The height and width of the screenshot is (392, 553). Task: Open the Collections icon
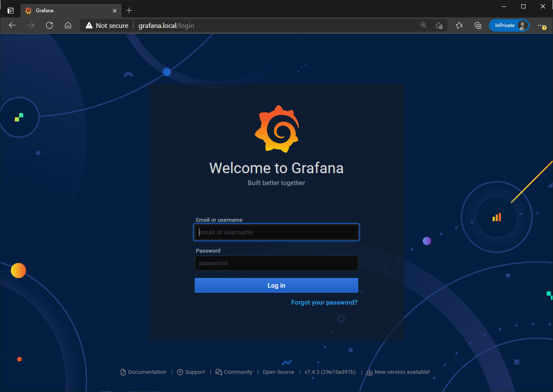point(478,25)
